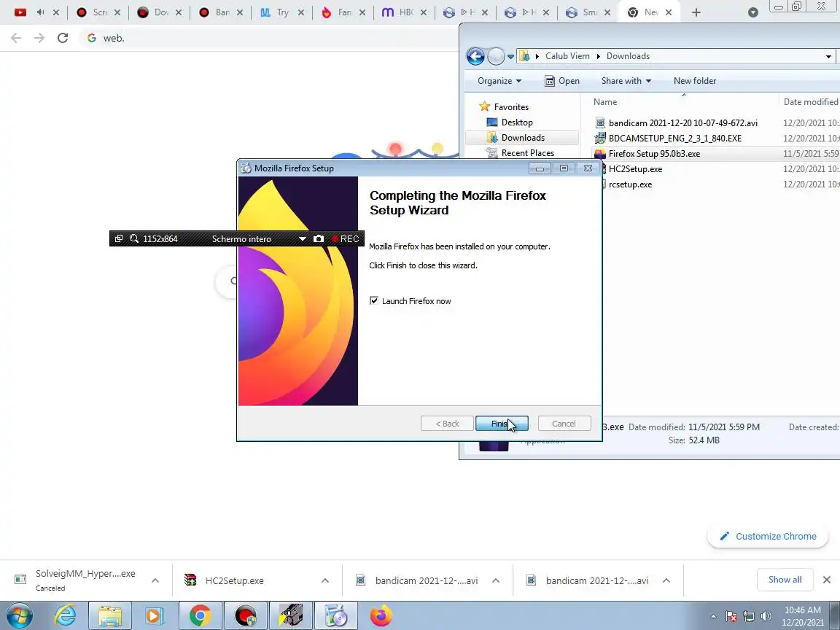Uncheck the Launch Firefox now checkbox

pyautogui.click(x=374, y=301)
